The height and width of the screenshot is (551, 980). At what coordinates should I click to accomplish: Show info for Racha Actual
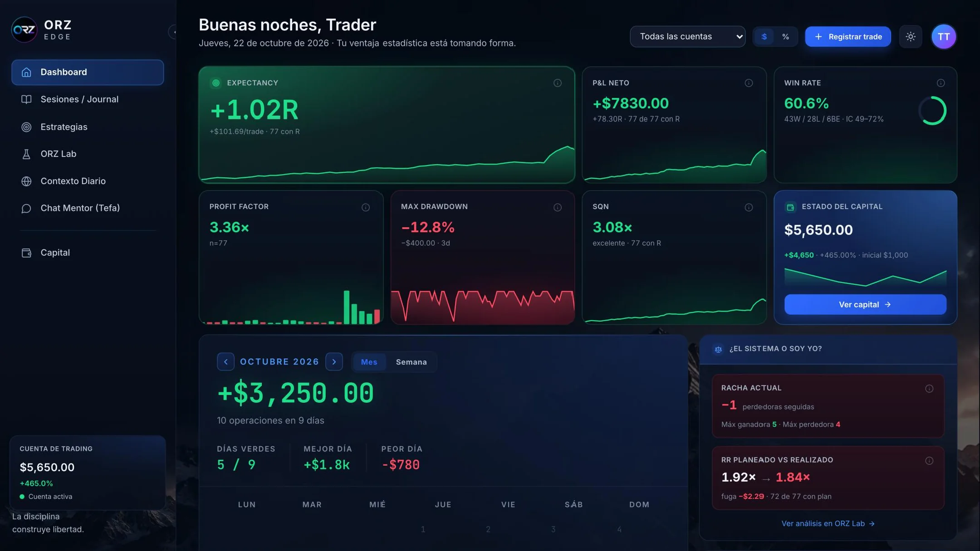(929, 389)
